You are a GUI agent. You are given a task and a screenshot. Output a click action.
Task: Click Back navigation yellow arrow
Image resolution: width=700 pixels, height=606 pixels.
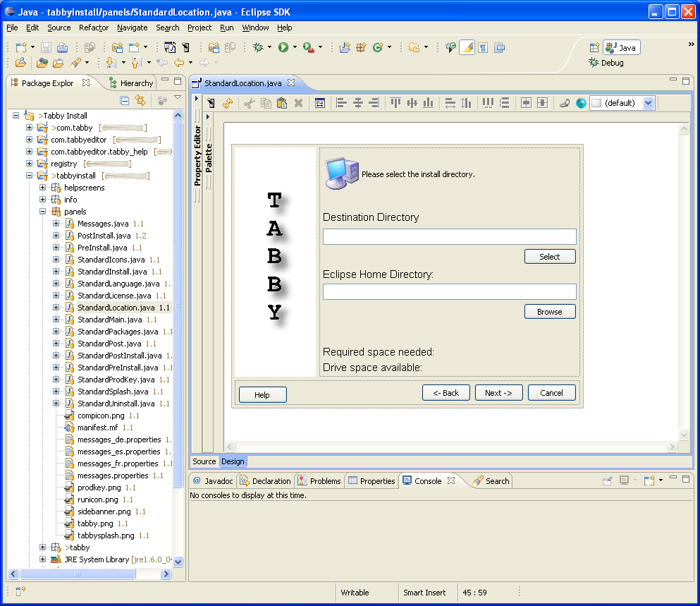pyautogui.click(x=179, y=63)
